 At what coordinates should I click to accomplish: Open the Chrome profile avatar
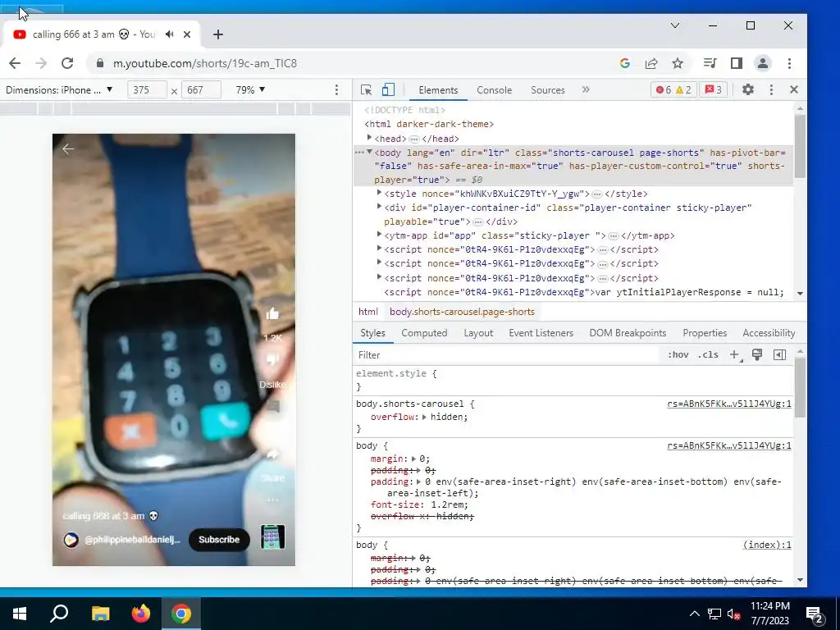click(x=762, y=63)
